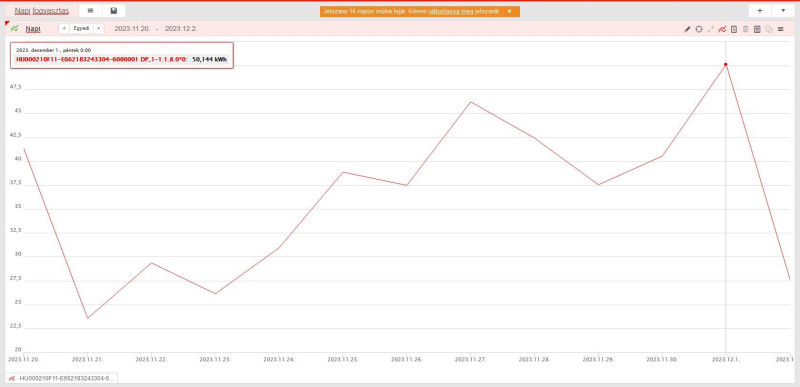Edit the start date 2023.11.20.
This screenshot has height=387, width=800.
tap(132, 29)
